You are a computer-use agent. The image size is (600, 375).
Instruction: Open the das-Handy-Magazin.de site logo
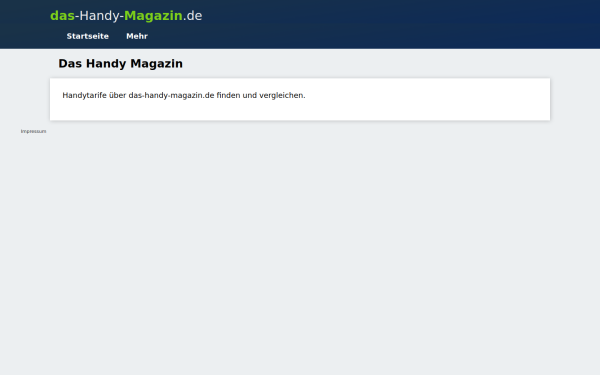point(126,16)
